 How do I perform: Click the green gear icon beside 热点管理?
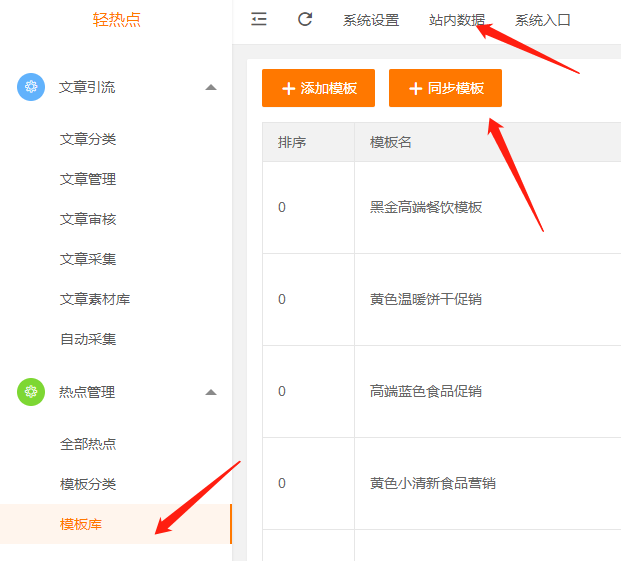pos(31,392)
